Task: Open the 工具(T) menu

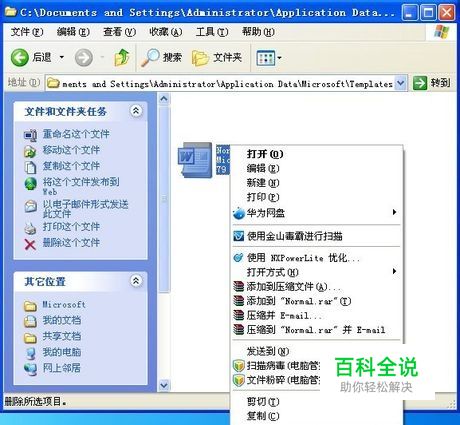Action: (x=212, y=32)
